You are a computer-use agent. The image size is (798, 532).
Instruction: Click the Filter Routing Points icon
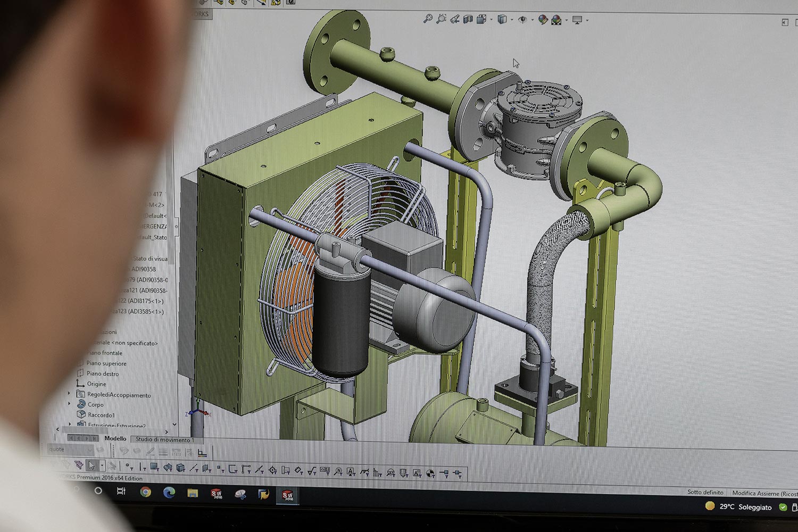(x=457, y=473)
